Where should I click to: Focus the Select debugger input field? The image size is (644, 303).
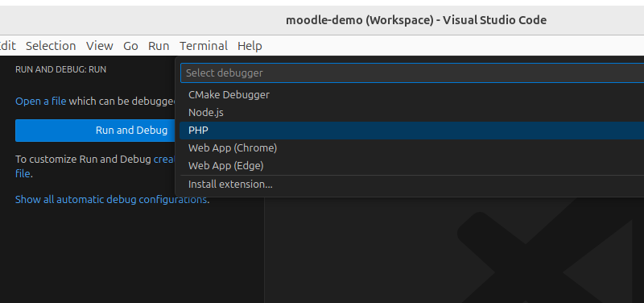(412, 73)
